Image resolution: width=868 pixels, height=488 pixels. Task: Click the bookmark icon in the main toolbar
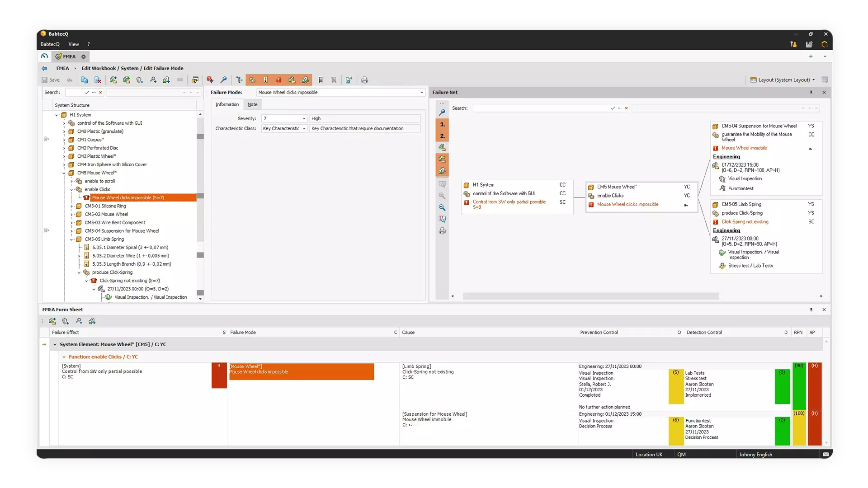click(321, 80)
